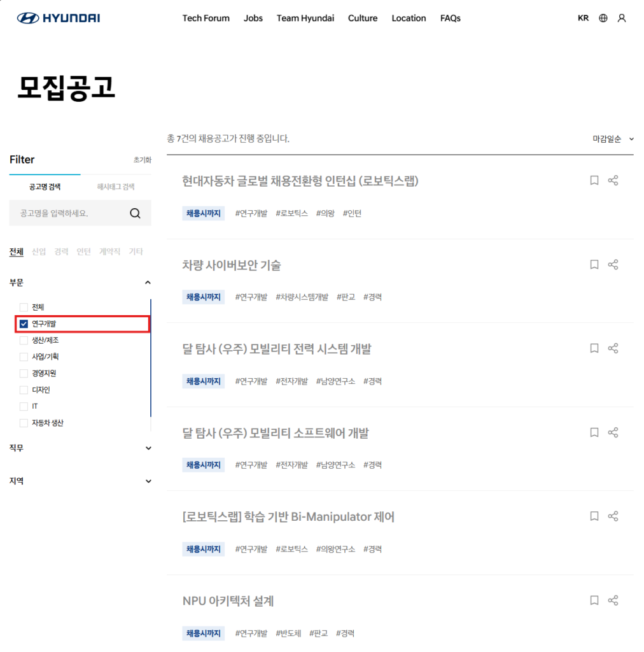Viewport: 644px width, 652px height.
Task: Open 현대자동차 글로벌 채용전환형 인턴십 posting
Action: (300, 181)
